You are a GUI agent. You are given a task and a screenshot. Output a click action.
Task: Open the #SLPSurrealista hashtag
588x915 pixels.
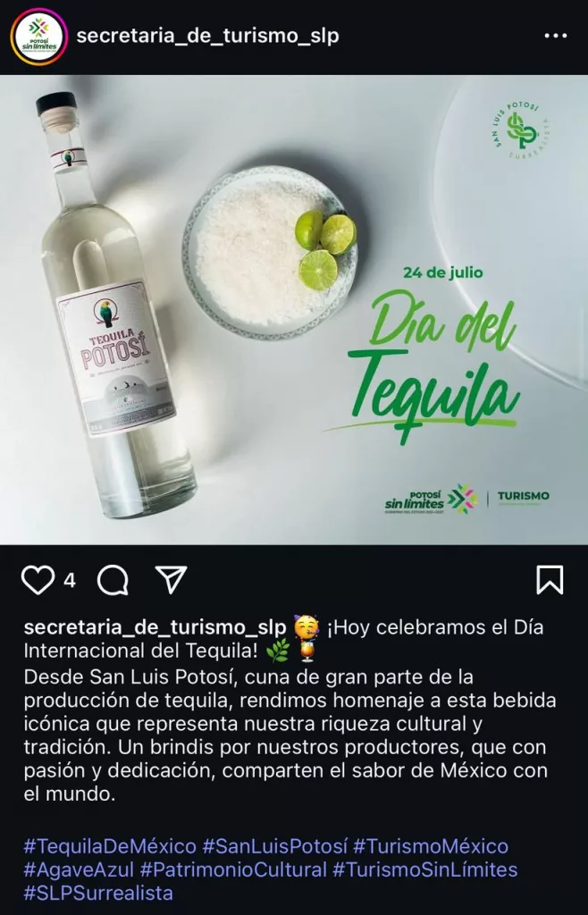98,893
